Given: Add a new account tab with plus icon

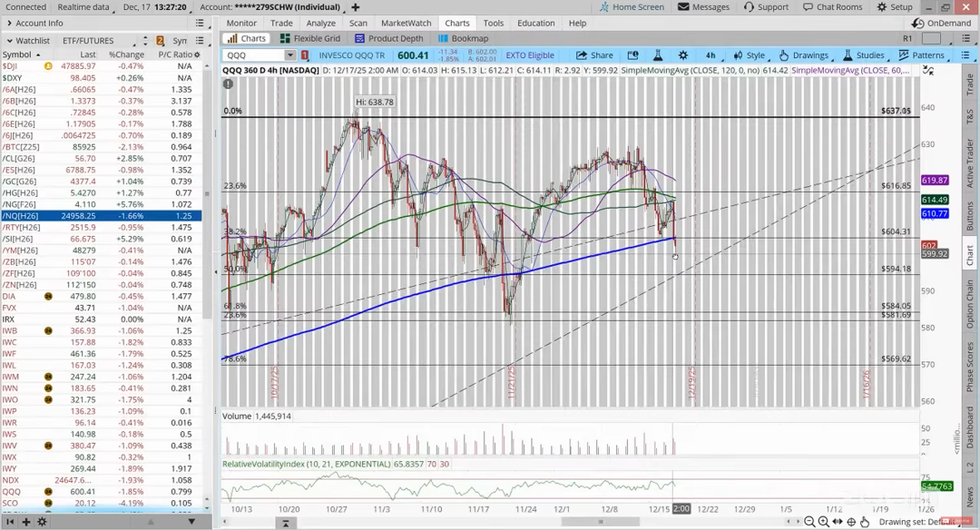Looking at the screenshot, I should [356, 7].
